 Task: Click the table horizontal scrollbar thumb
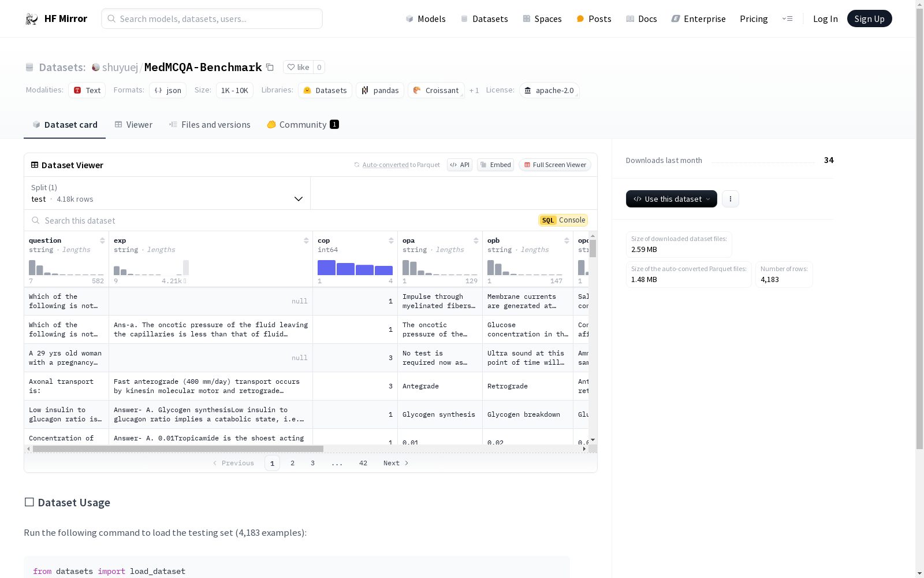(x=178, y=449)
